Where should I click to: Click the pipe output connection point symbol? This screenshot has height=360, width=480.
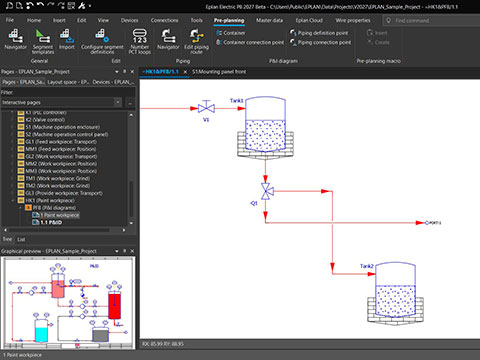coord(427,223)
